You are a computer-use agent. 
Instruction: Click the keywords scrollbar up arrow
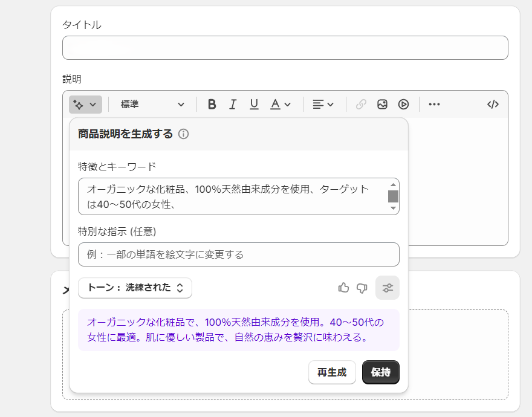click(x=393, y=185)
